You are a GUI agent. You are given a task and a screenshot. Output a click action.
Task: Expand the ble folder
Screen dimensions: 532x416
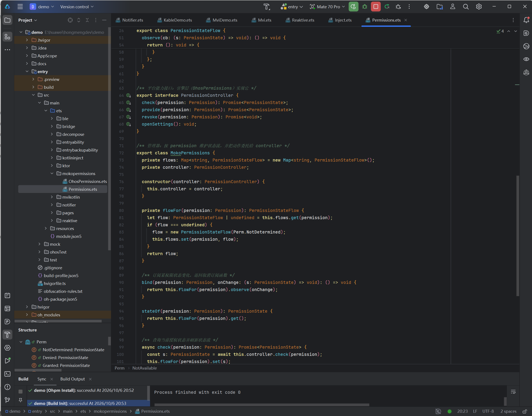point(52,119)
